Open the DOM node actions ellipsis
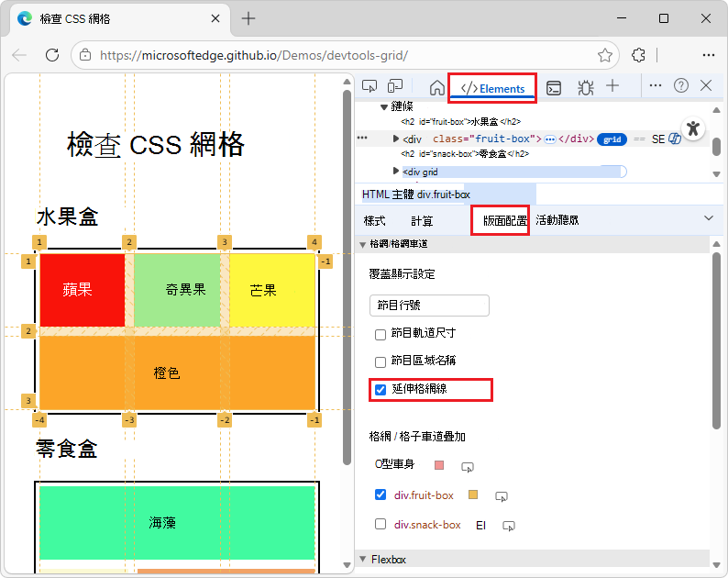Viewport: 728px width, 578px height. pos(362,138)
